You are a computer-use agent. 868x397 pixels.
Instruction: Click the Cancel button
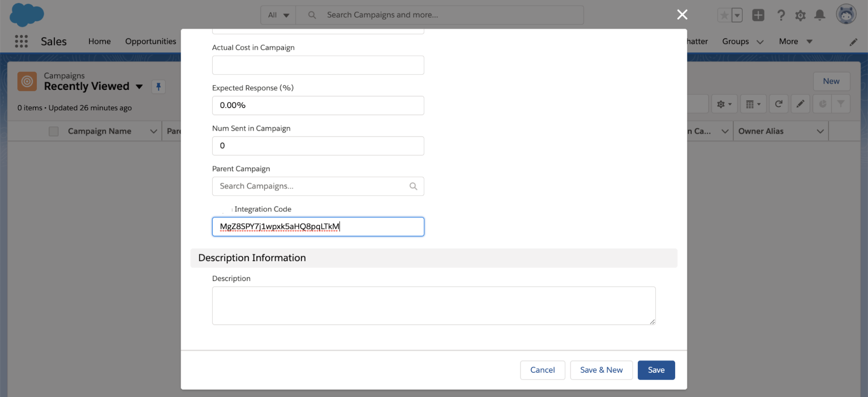[x=542, y=370]
